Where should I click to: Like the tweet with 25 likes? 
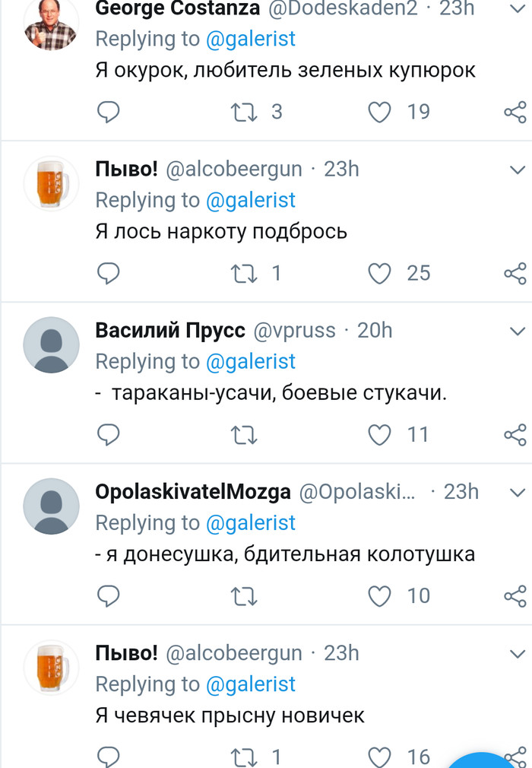[379, 273]
